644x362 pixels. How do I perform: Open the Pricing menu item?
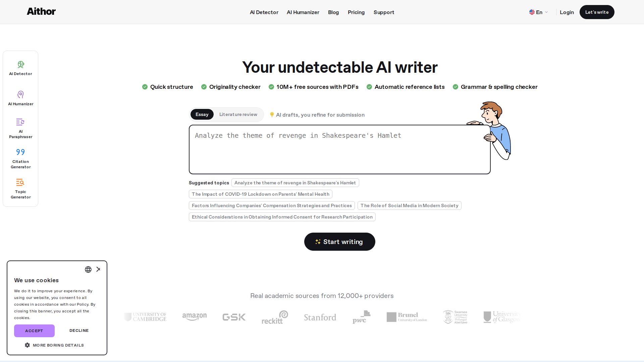pos(356,12)
